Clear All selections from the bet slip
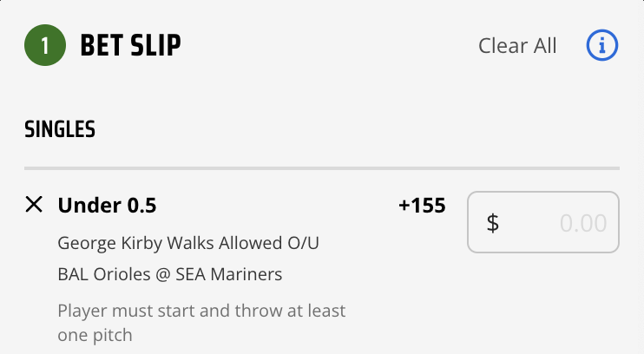The image size is (644, 354). (517, 45)
